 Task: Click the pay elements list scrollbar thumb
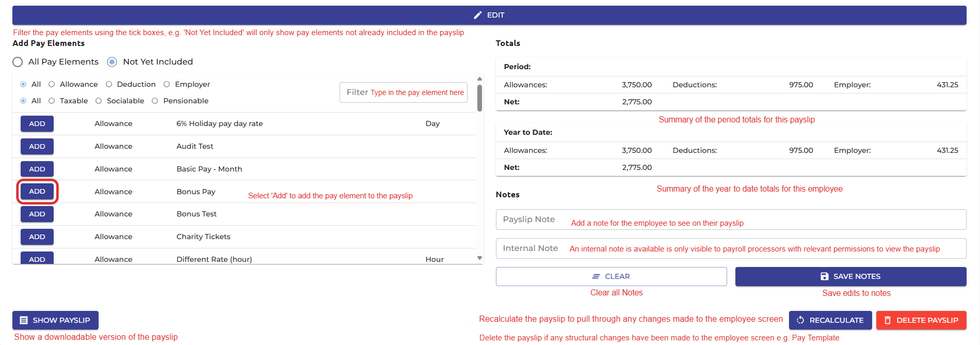(479, 98)
